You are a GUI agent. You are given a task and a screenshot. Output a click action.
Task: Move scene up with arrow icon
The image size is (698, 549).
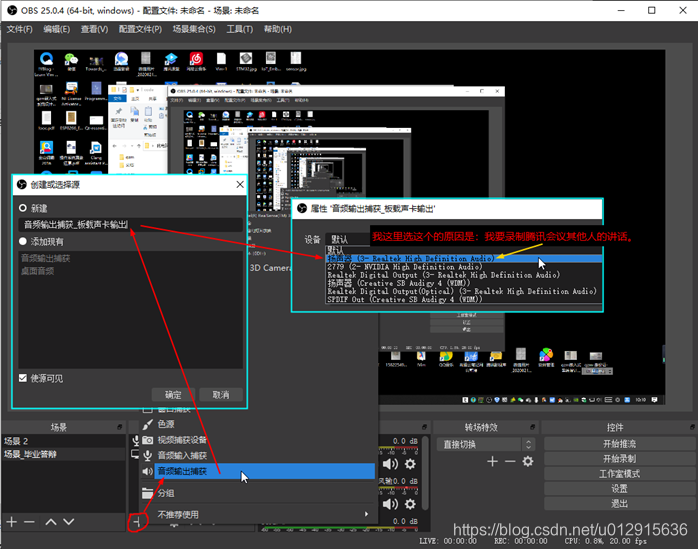point(51,522)
